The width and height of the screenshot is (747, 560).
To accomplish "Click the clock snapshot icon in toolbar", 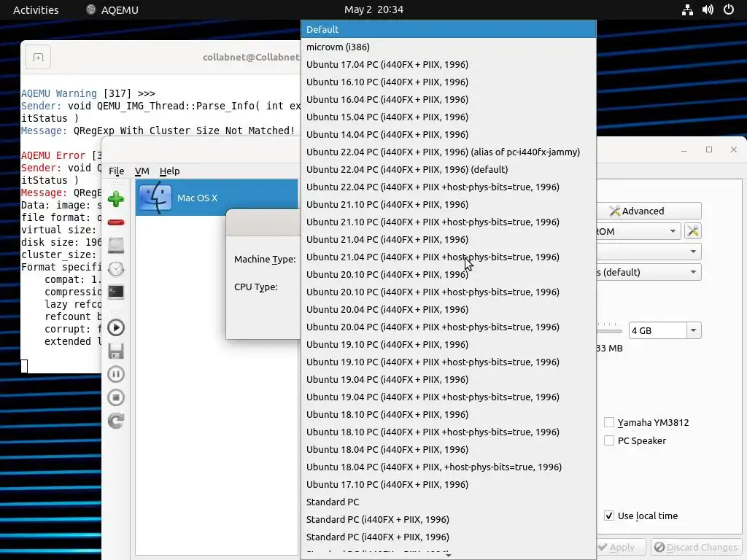I will 116,269.
